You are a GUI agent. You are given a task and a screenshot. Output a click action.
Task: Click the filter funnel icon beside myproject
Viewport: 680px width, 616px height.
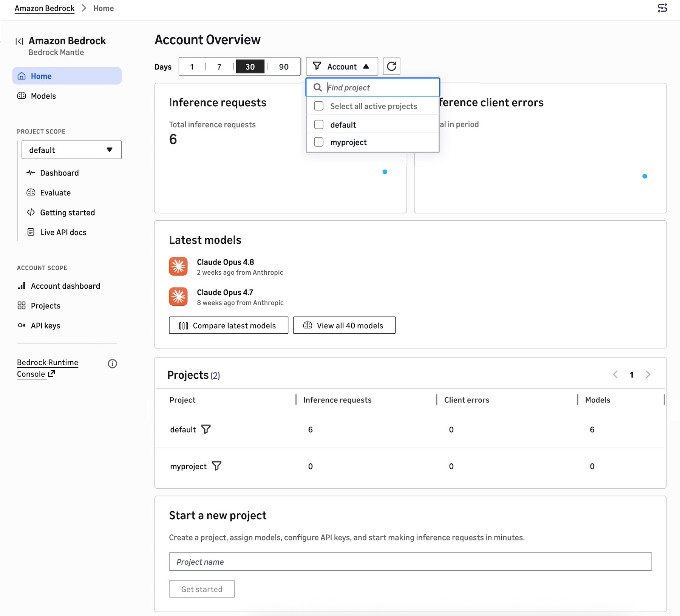(217, 466)
